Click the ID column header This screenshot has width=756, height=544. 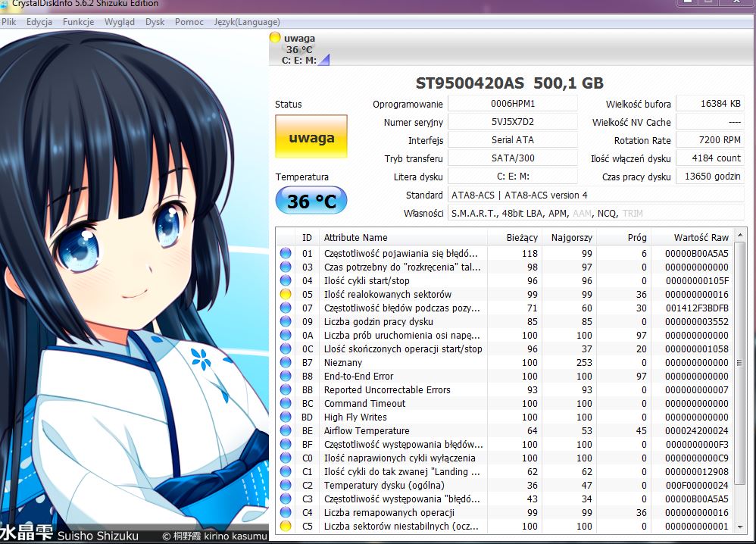click(x=307, y=237)
